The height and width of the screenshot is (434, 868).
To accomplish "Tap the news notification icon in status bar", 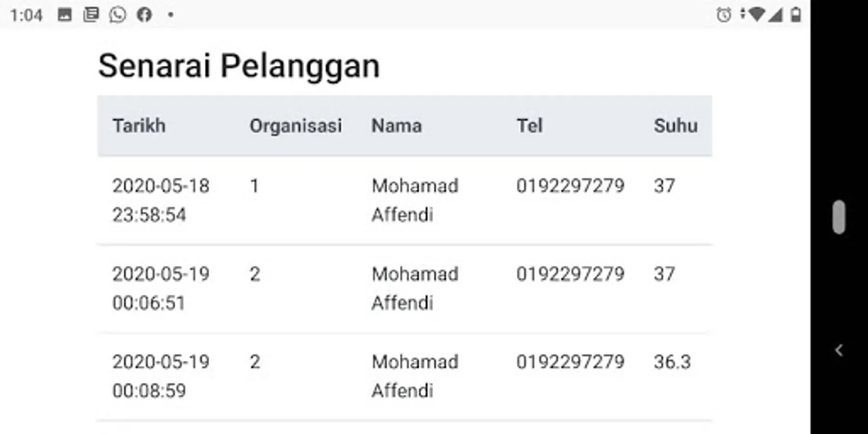I will pos(91,15).
